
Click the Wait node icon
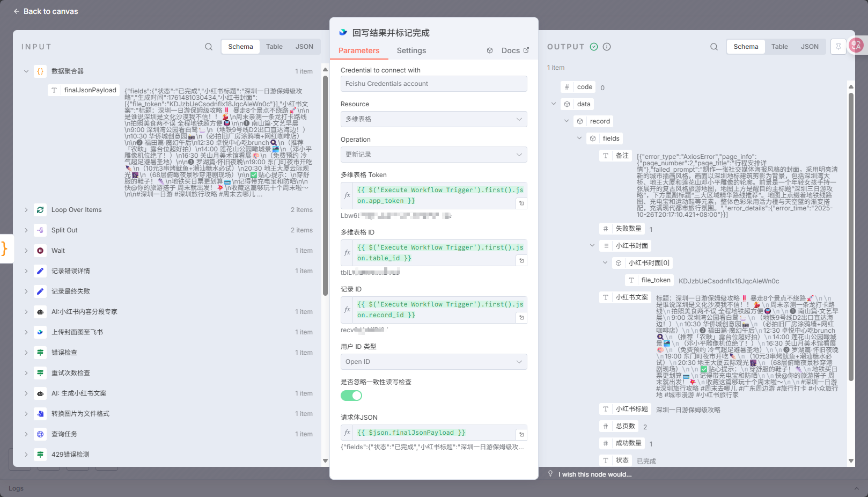click(40, 251)
